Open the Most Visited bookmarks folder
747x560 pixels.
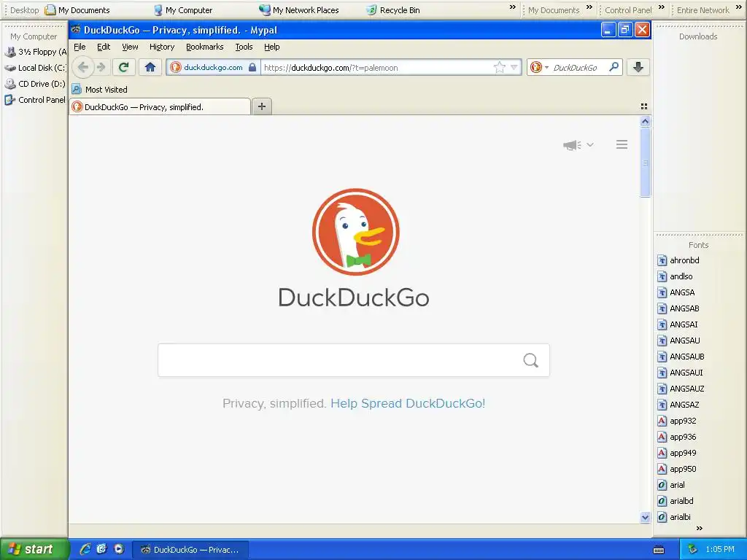(99, 89)
